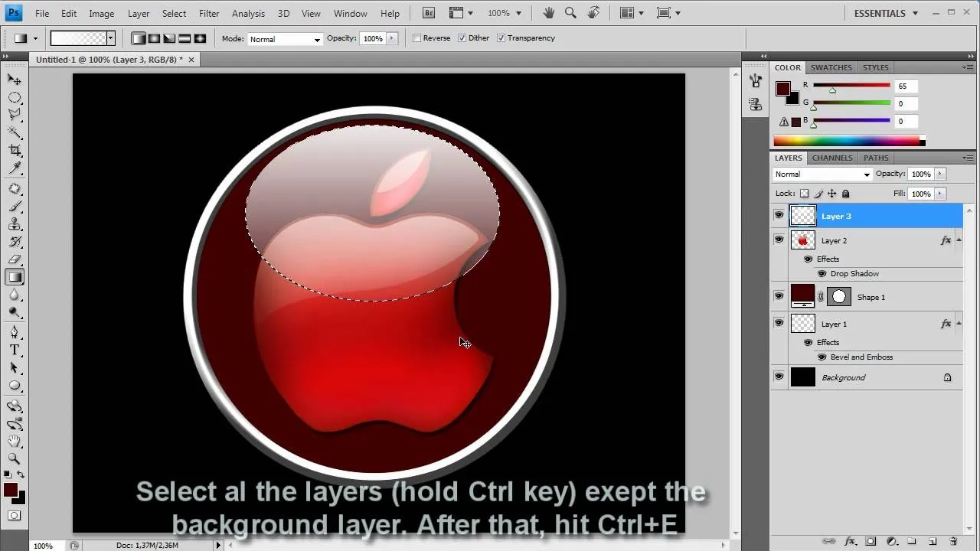
Task: Click the Hand tool in application bar
Action: pyautogui.click(x=549, y=13)
